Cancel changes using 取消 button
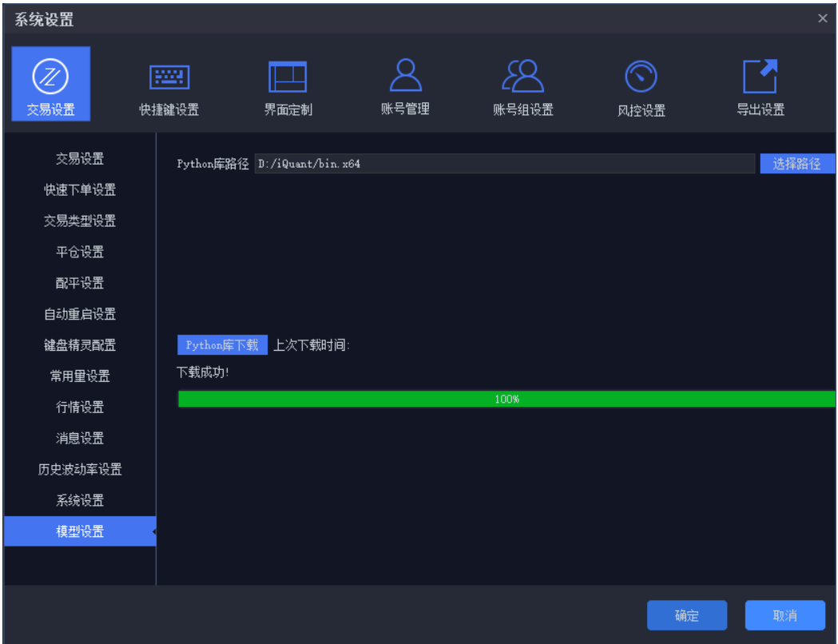The width and height of the screenshot is (838, 644). pos(785,615)
